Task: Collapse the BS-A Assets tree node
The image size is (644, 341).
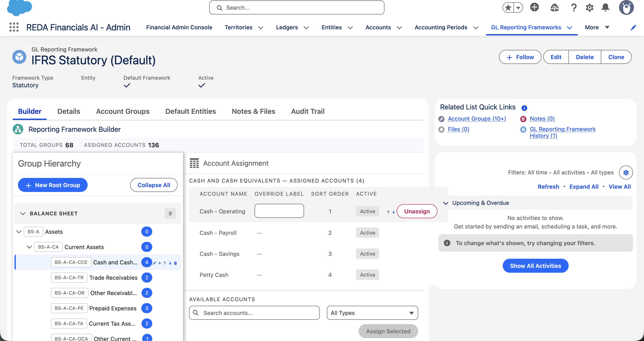Action: click(19, 232)
